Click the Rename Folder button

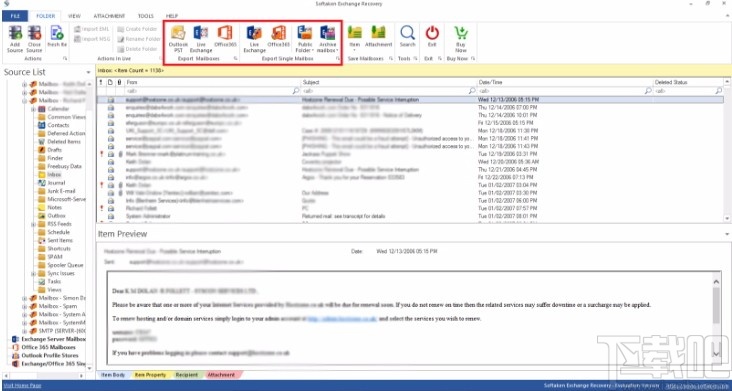[x=139, y=39]
